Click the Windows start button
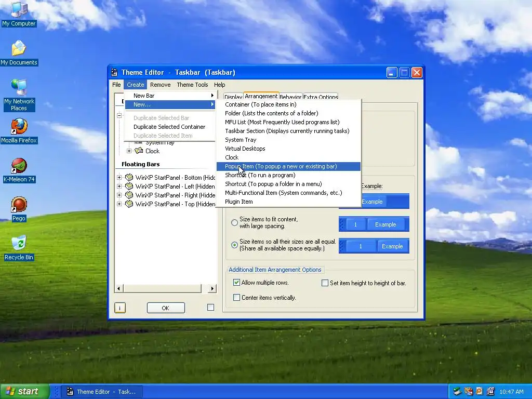The image size is (532, 399). [25, 392]
